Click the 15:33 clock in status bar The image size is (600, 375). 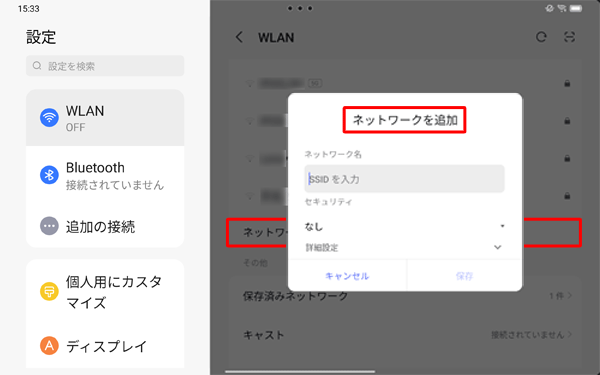(x=29, y=8)
